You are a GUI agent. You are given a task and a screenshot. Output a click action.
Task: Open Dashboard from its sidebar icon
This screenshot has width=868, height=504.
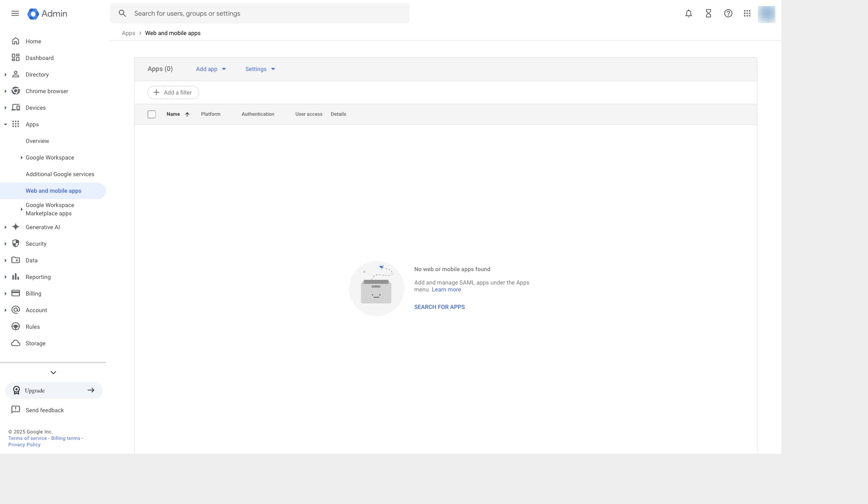coord(16,58)
